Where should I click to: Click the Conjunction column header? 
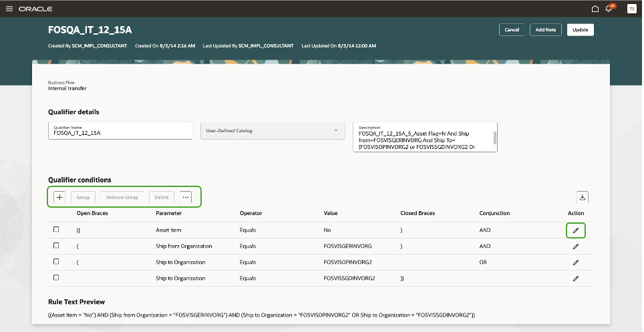(494, 213)
